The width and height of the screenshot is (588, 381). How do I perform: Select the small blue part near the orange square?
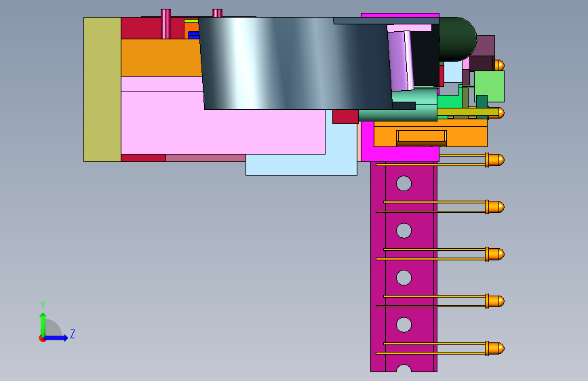tap(193, 35)
